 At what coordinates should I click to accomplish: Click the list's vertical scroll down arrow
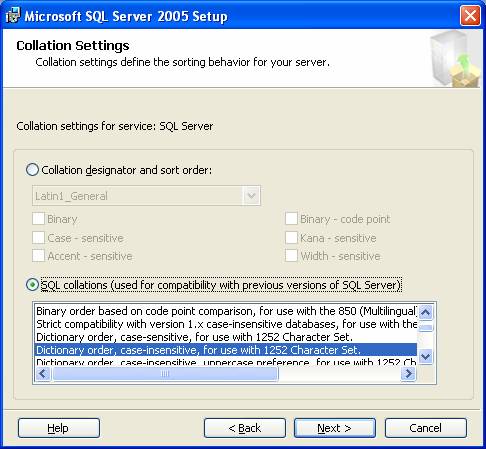click(x=425, y=357)
